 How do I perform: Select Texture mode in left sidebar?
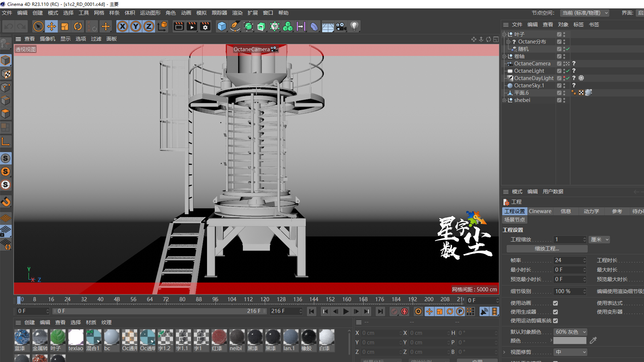coord(6,74)
